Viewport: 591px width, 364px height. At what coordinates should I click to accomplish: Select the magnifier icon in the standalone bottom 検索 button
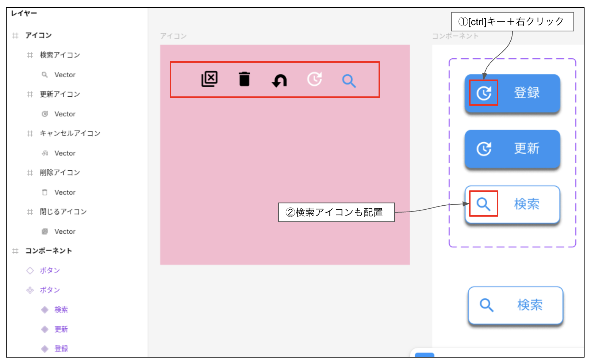point(487,305)
